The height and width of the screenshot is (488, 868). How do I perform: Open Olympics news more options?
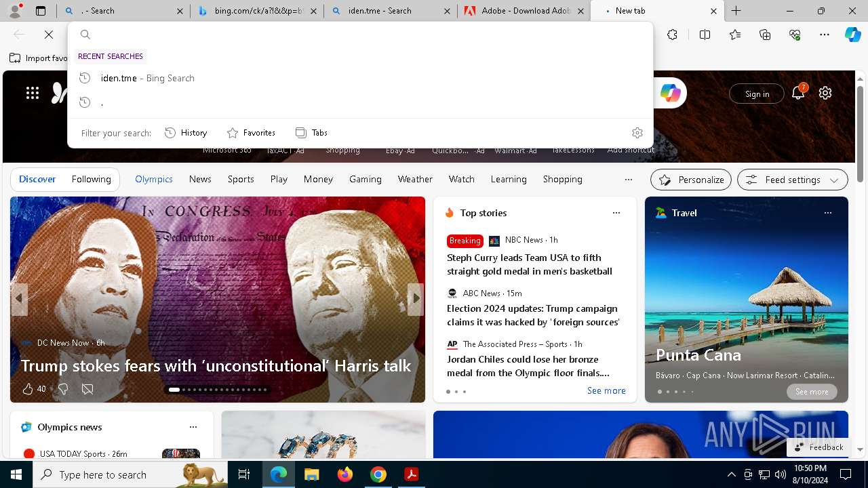coord(193,427)
